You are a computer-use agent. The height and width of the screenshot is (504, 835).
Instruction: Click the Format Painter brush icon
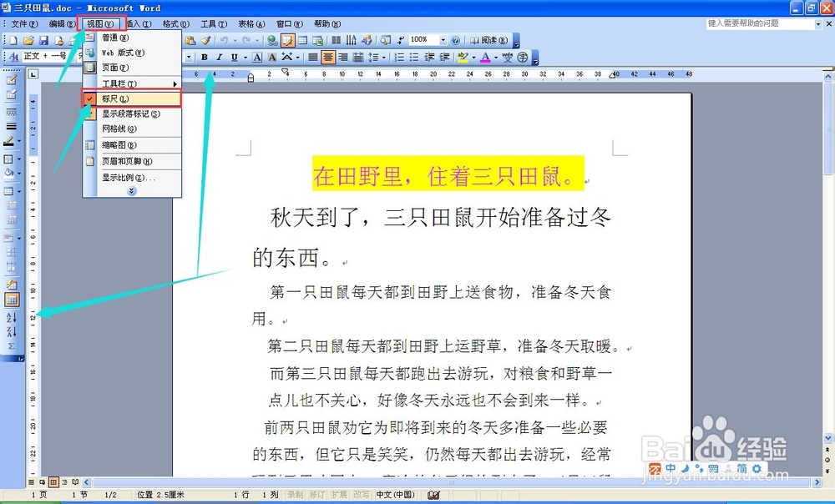pos(205,40)
